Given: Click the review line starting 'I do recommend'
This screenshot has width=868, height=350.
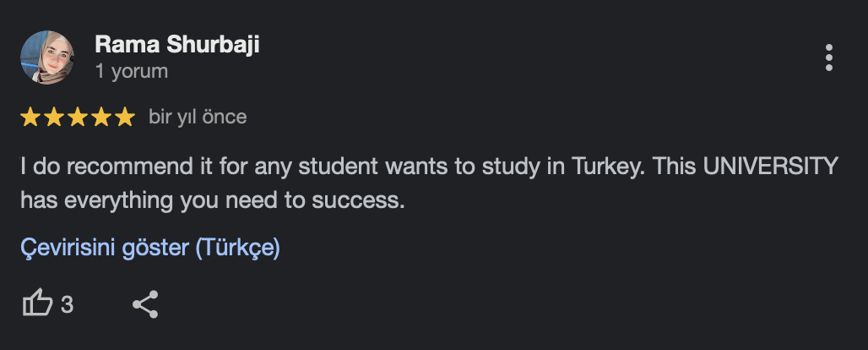Looking at the screenshot, I should coord(430,167).
